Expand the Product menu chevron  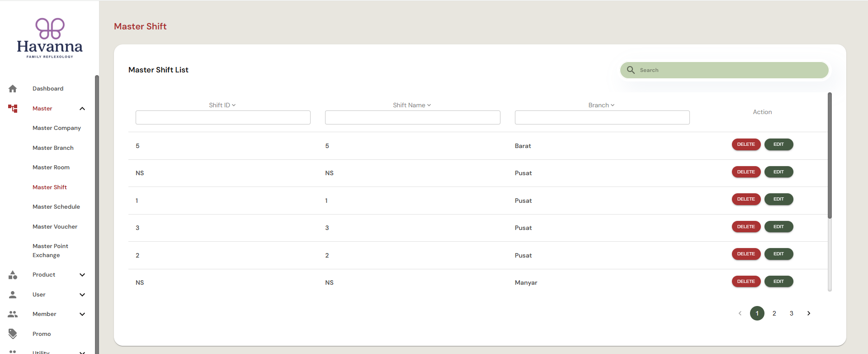pos(82,275)
